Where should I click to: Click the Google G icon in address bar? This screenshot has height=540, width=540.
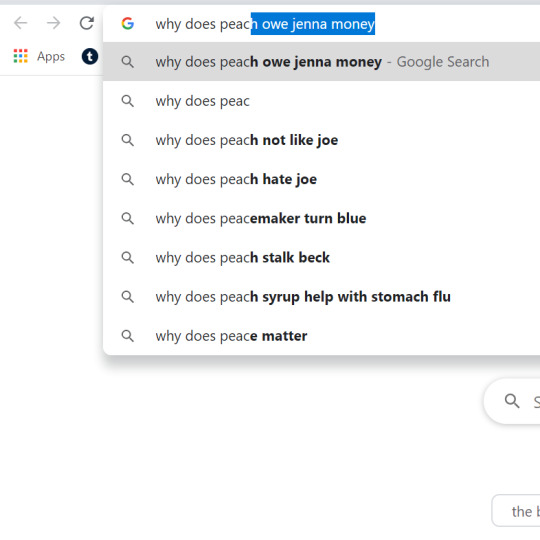pos(127,23)
